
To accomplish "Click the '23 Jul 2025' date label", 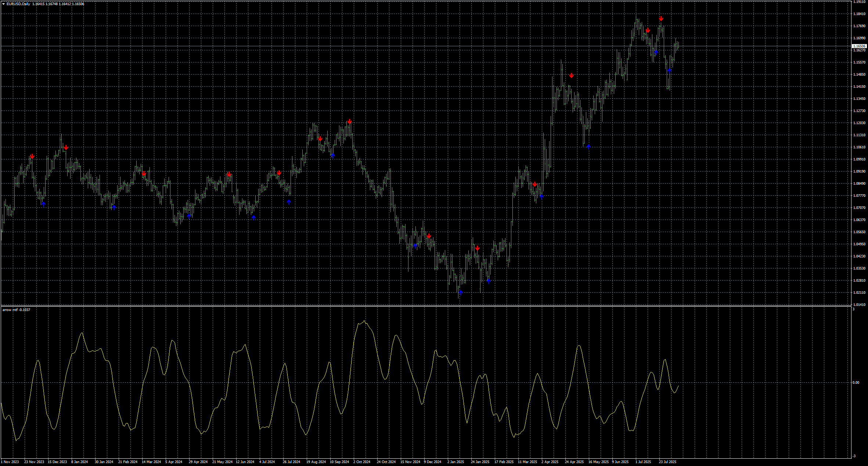I will click(x=668, y=462).
